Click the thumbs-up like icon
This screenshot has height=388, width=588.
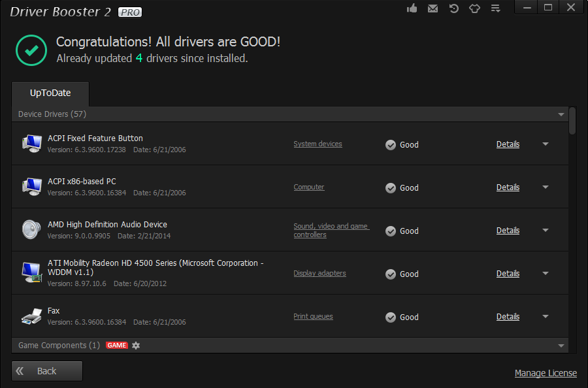412,8
